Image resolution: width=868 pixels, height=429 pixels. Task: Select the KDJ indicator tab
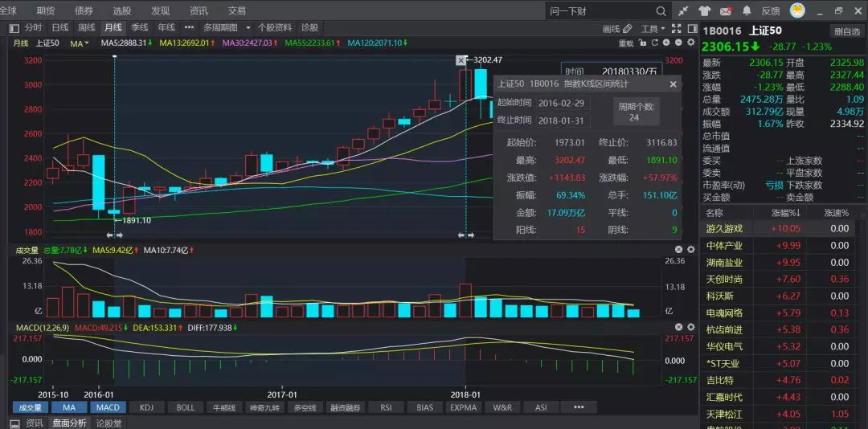[x=147, y=407]
